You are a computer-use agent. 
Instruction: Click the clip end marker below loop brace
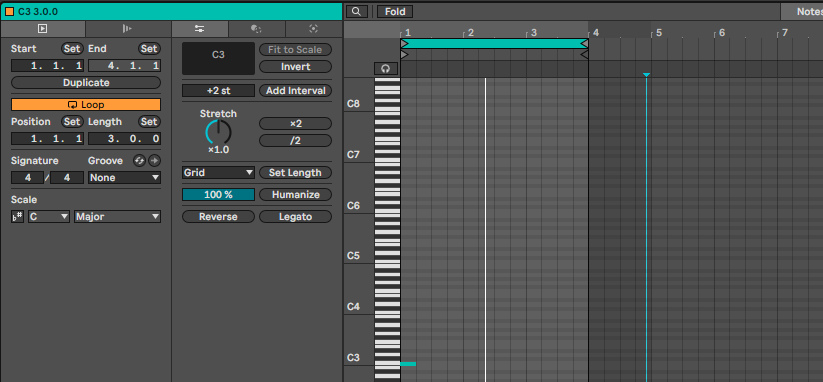(x=584, y=54)
